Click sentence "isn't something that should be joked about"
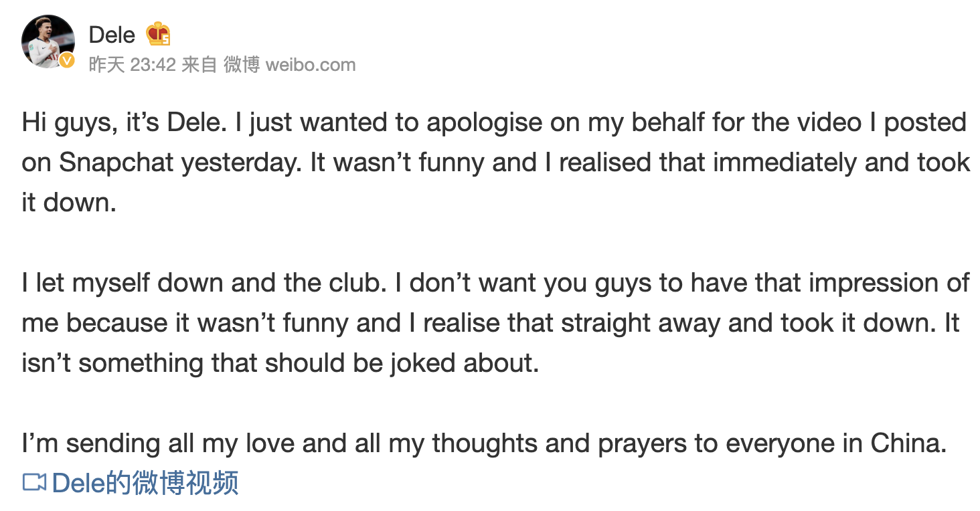Viewport: 980px width, 511px height. click(x=280, y=363)
